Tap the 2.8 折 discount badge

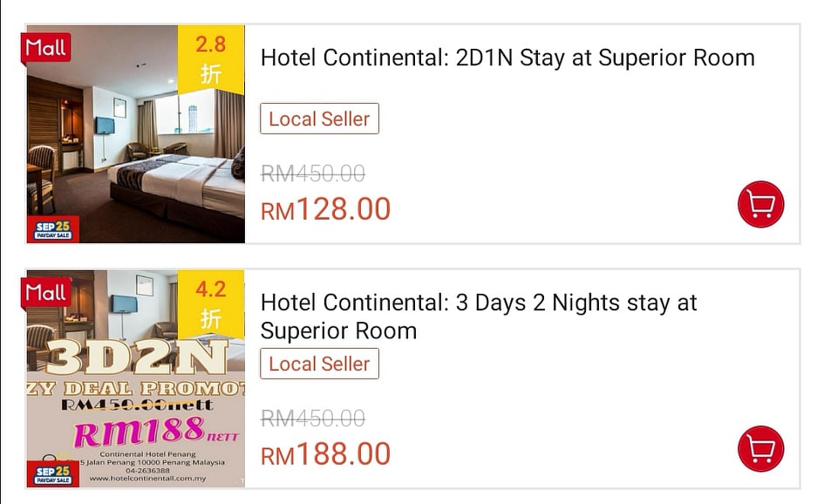[x=211, y=58]
